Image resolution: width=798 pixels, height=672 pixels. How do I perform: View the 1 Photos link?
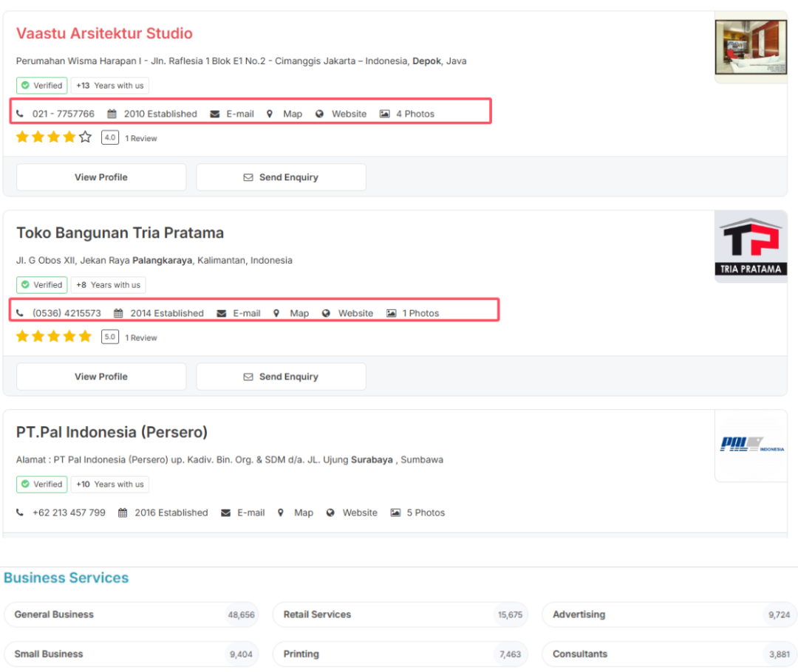click(x=421, y=313)
